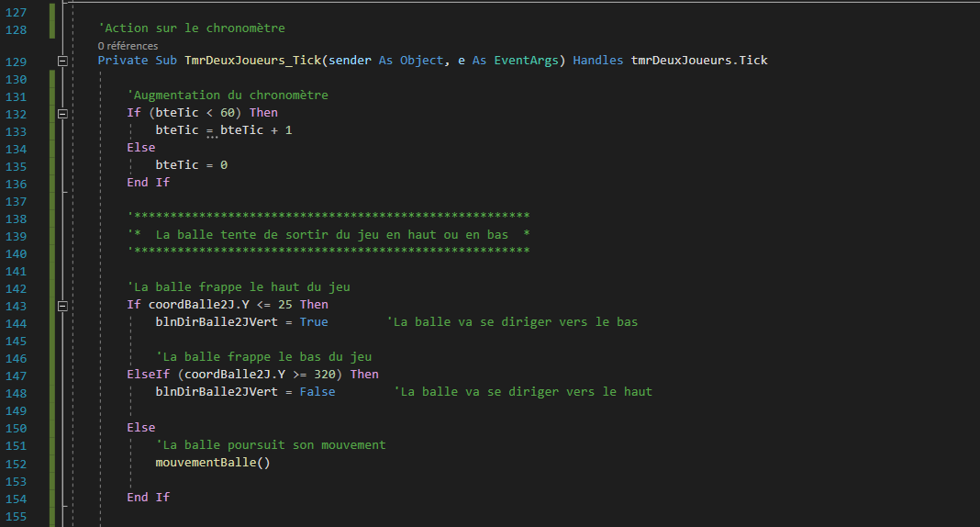Select tmrDeuxJoueurs.Tick in Handles clause
Viewport: 980px width, 527px height.
[x=698, y=61]
